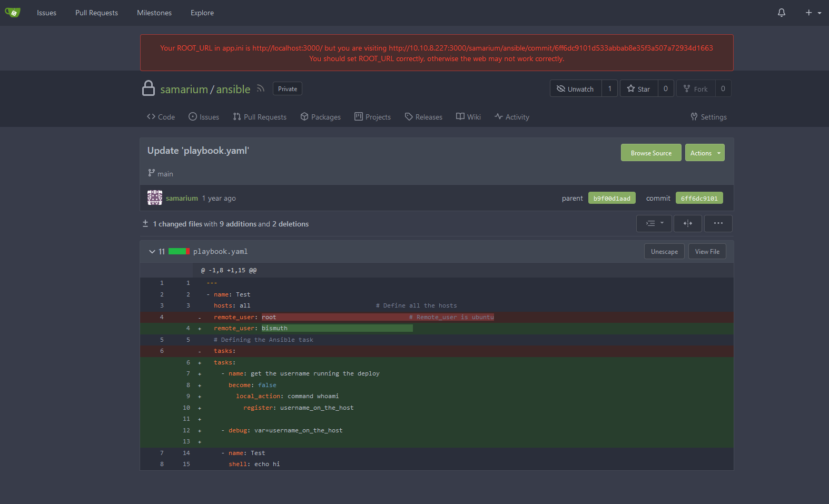Click the added line 'remote_user: bismuth'
829x504 pixels.
(x=437, y=328)
